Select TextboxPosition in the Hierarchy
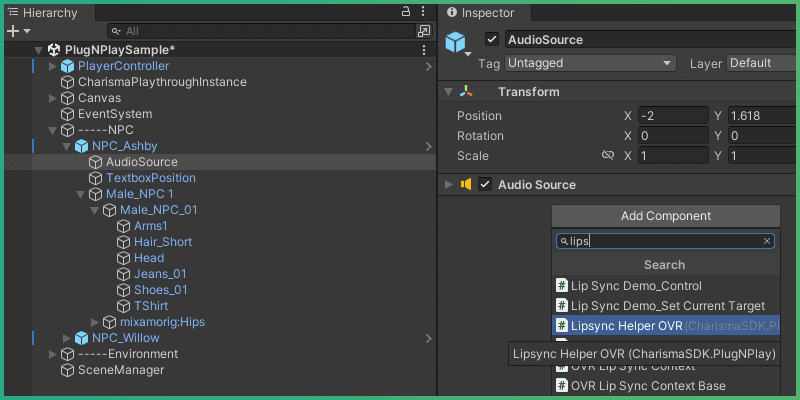The width and height of the screenshot is (800, 400). [x=150, y=178]
